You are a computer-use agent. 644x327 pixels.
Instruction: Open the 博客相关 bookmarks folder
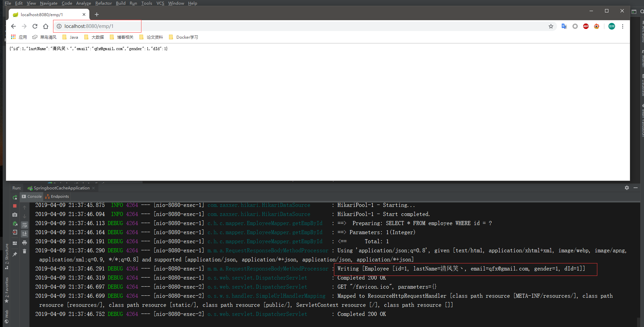[122, 37]
